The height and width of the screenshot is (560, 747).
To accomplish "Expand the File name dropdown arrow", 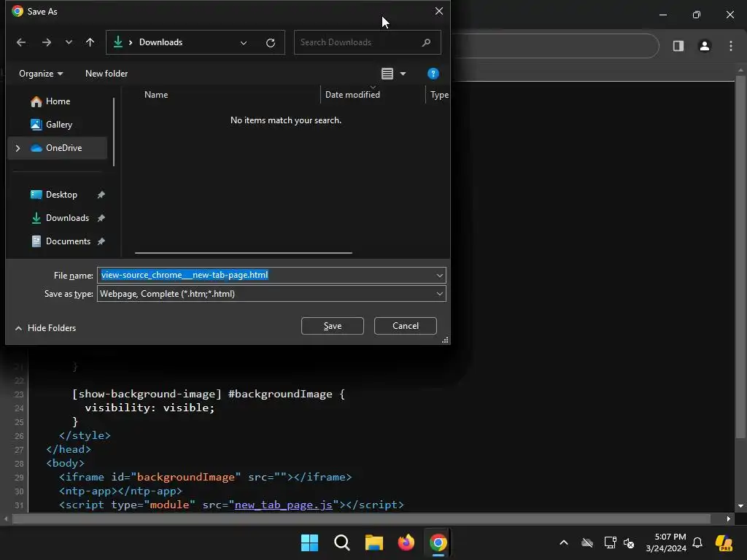I will (439, 275).
